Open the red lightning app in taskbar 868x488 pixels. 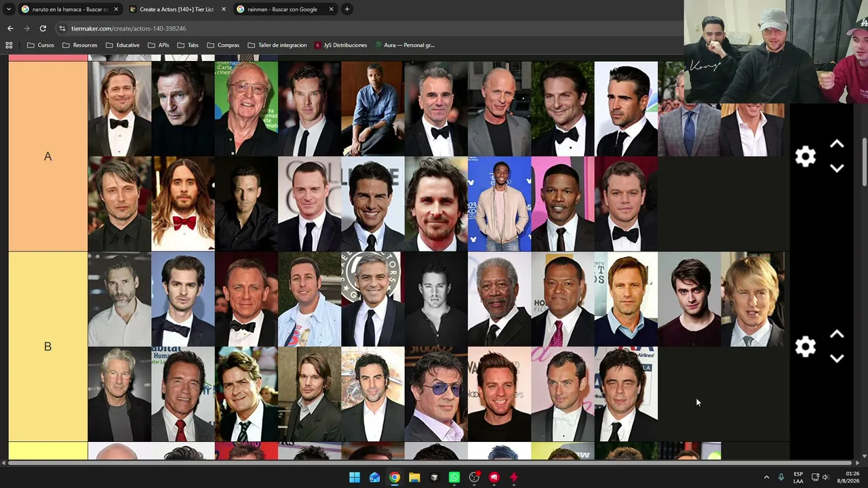pos(513,477)
